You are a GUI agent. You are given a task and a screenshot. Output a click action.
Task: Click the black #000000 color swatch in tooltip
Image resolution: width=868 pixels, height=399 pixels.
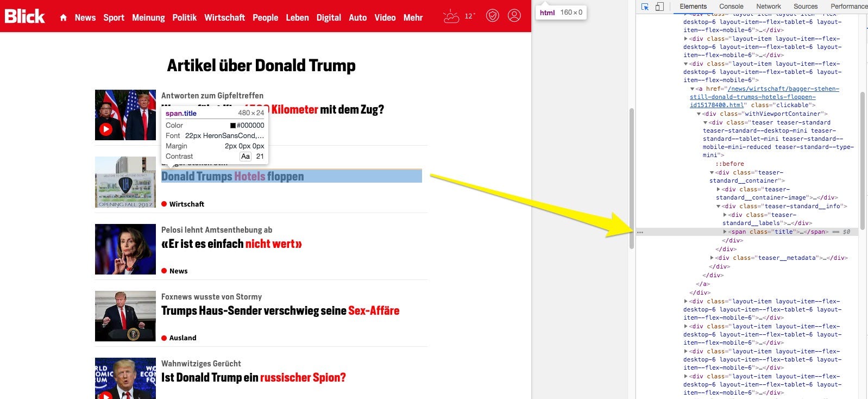(x=233, y=126)
